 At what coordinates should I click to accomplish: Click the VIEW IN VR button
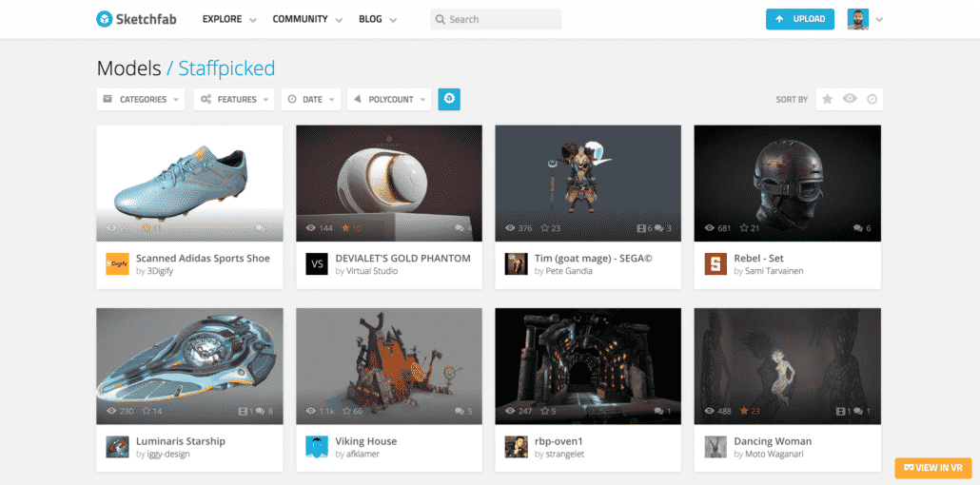click(933, 468)
